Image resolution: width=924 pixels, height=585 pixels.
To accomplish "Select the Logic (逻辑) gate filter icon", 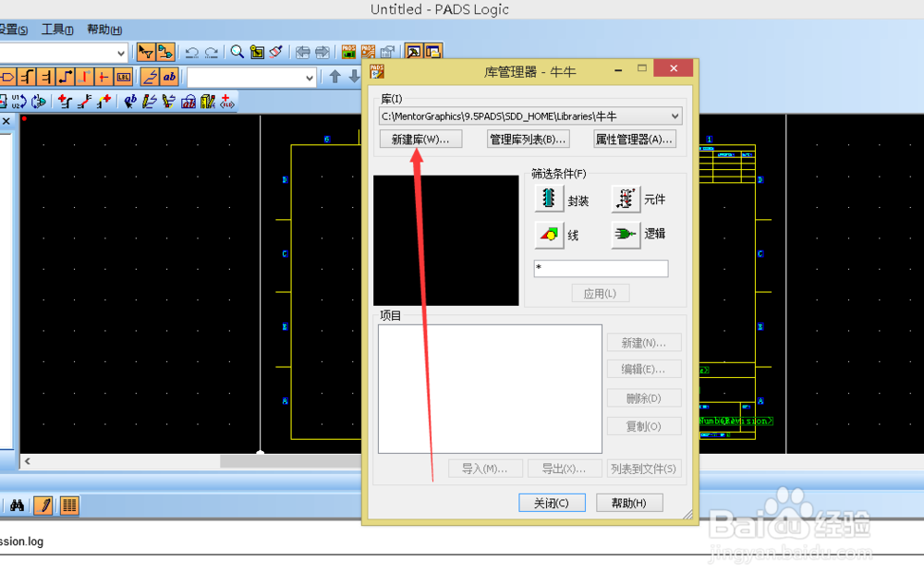I will [x=626, y=235].
